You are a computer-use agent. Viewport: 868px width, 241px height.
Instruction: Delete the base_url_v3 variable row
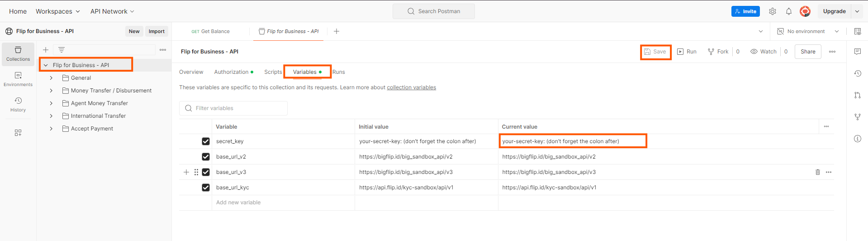(x=817, y=172)
